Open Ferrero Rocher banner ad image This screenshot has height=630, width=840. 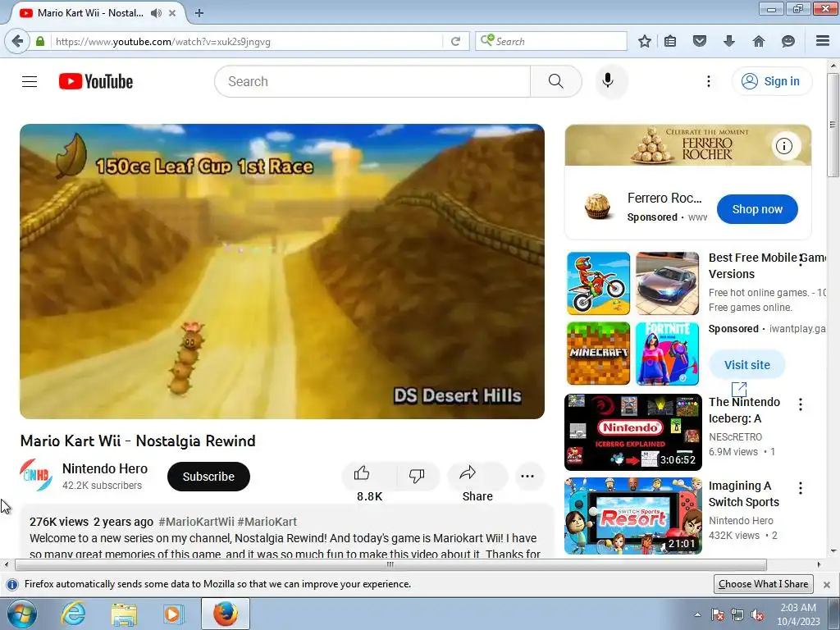tap(688, 145)
